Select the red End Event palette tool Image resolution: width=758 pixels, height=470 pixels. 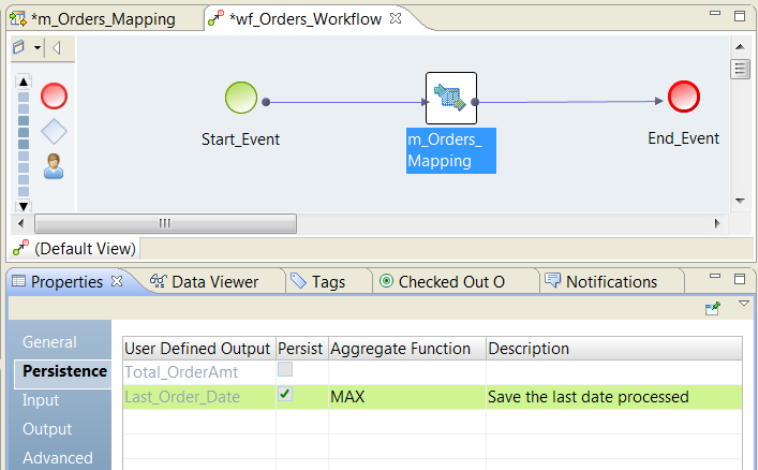click(54, 96)
